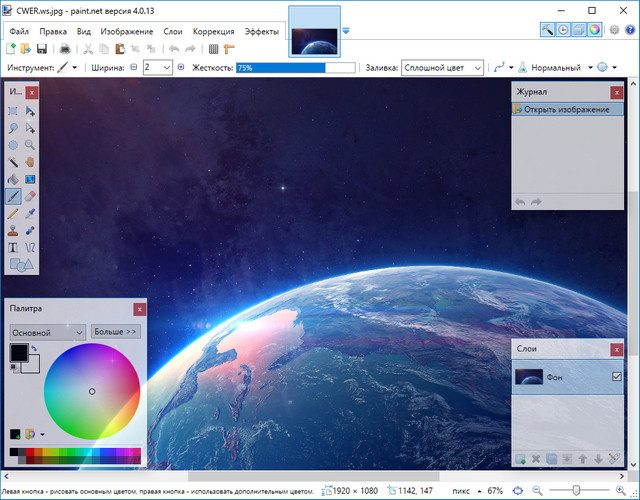This screenshot has width=640, height=500.
Task: Open the Заливка fill style dropdown
Action: pyautogui.click(x=442, y=68)
